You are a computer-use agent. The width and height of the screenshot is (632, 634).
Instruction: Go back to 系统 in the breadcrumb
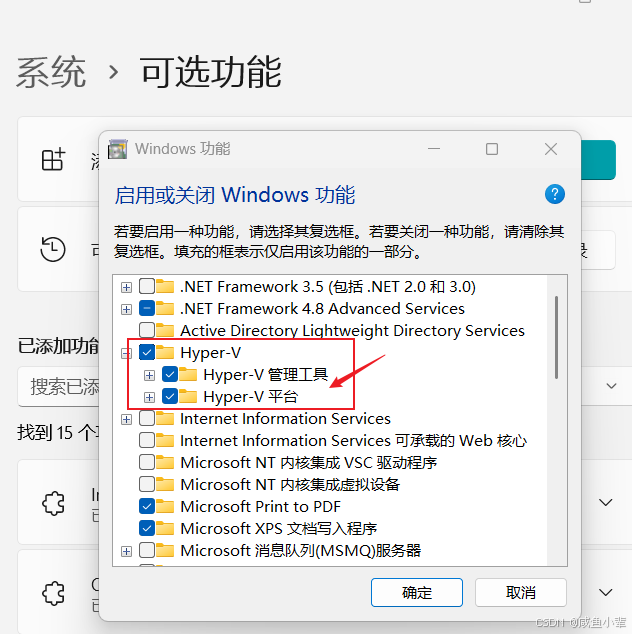coord(51,72)
